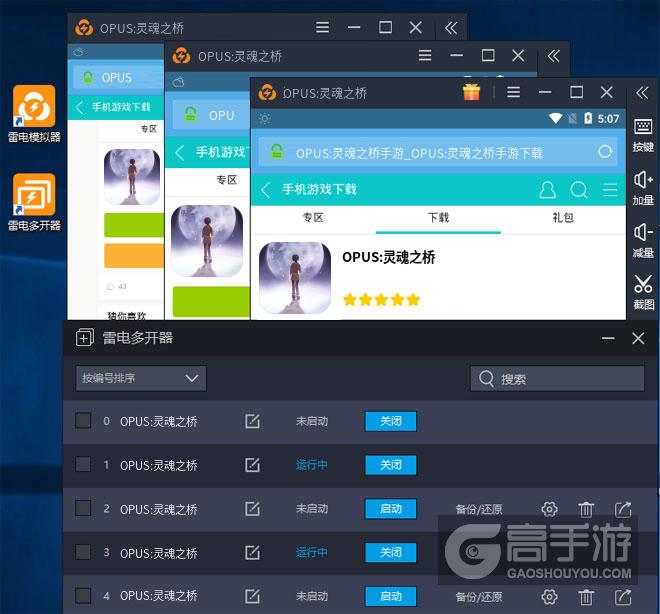Viewport: 660px width, 614px height.
Task: Click the game thumbnail in the back emulator window
Action: [x=132, y=177]
